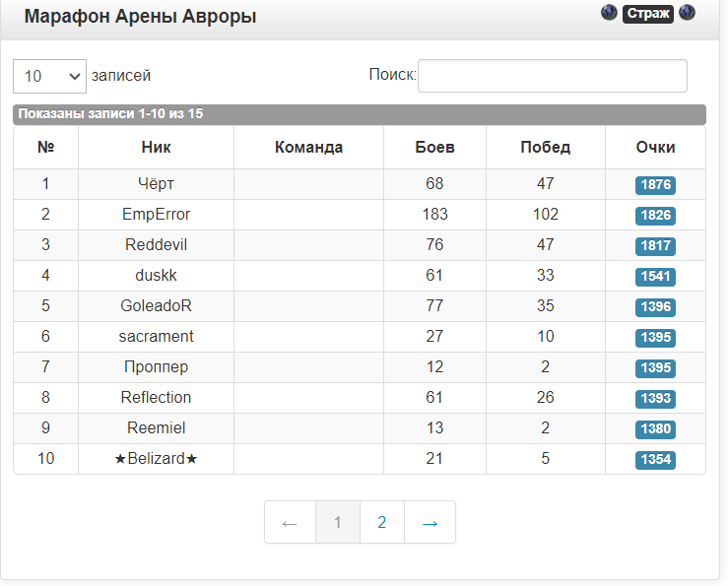Click the player name ★Belizard★

156,459
